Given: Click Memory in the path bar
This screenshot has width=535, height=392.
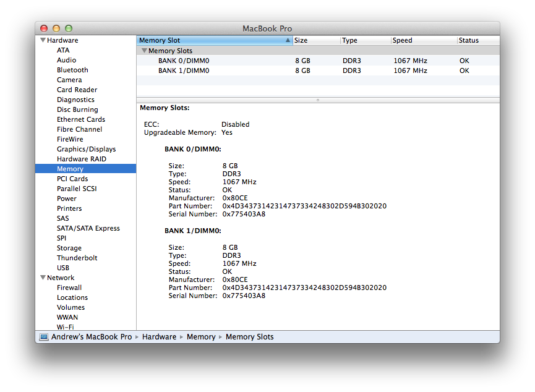Looking at the screenshot, I should (201, 337).
